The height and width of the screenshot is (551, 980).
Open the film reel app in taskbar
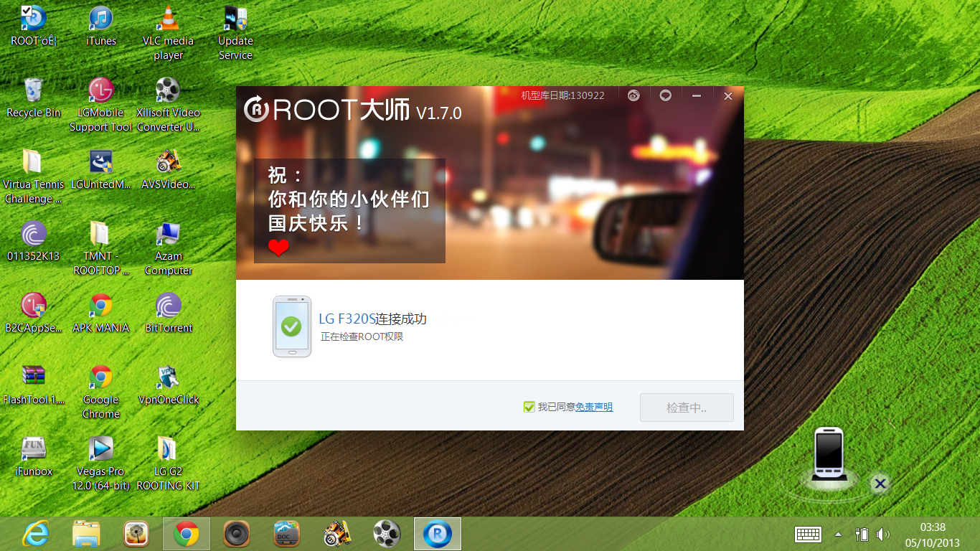tap(386, 534)
